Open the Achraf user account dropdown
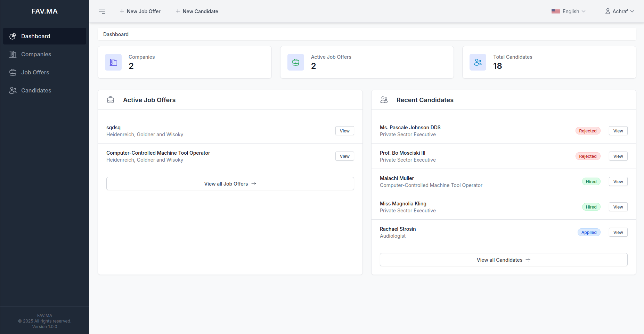This screenshot has height=334, width=644. click(x=620, y=11)
